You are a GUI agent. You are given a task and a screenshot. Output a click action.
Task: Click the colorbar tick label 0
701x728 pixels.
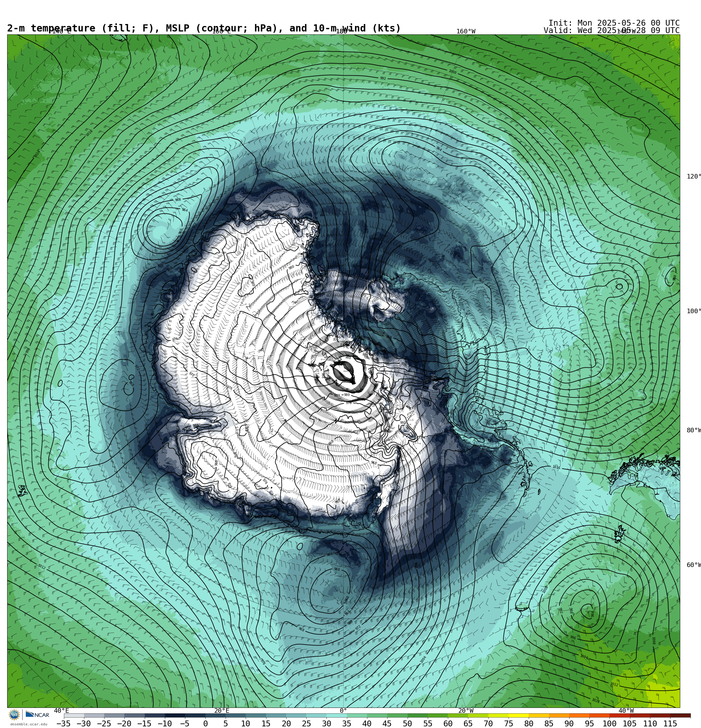tap(205, 723)
